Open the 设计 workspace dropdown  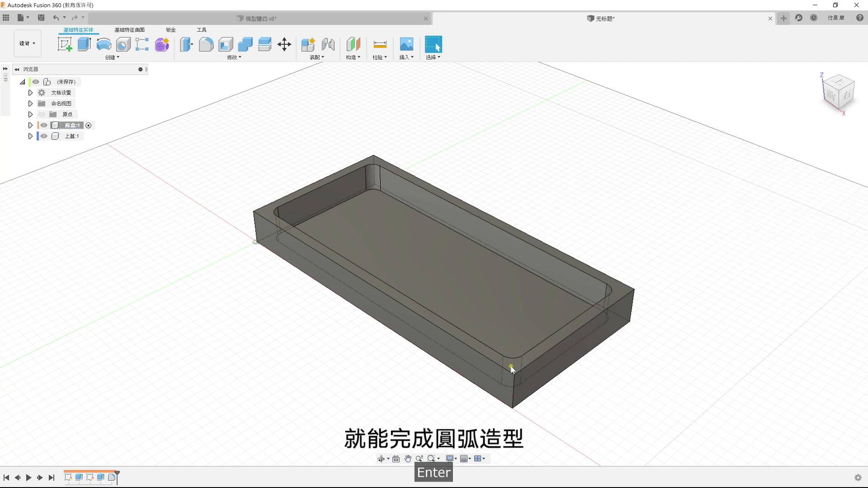(27, 43)
